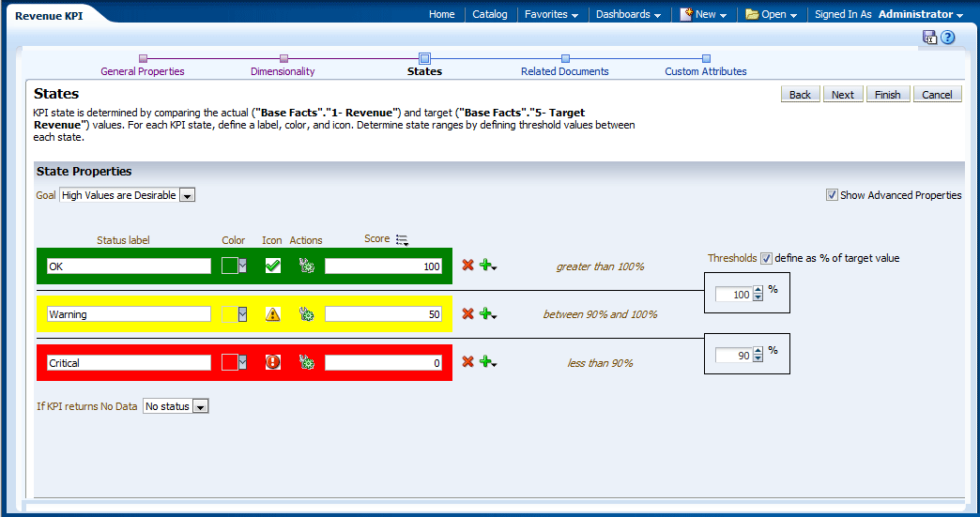Delete the Critical state row

click(x=467, y=362)
